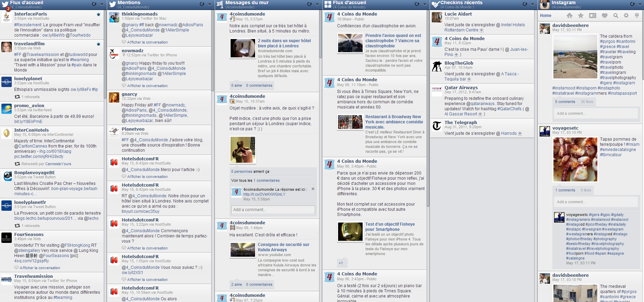The image size is (644, 302).
Task: Click the retweet icon under lonelyplanet's Ethiopia tweet
Action: pyautogui.click(x=17, y=97)
